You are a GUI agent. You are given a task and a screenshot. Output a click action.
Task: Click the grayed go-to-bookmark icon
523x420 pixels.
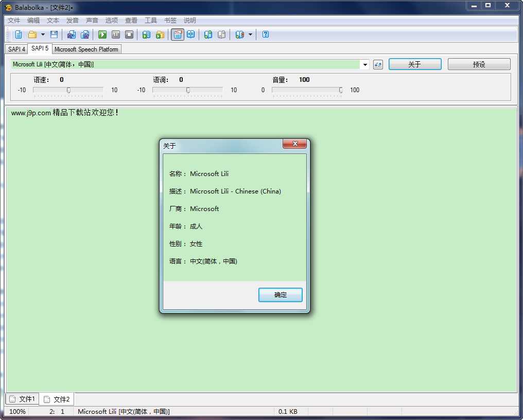(221, 34)
